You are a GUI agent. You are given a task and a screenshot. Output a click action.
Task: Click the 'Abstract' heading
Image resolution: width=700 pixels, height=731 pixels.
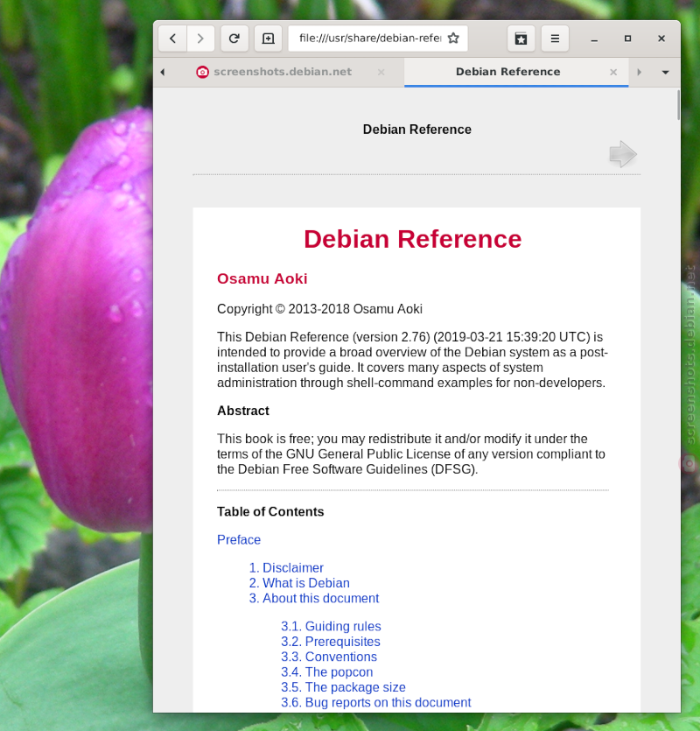click(243, 411)
